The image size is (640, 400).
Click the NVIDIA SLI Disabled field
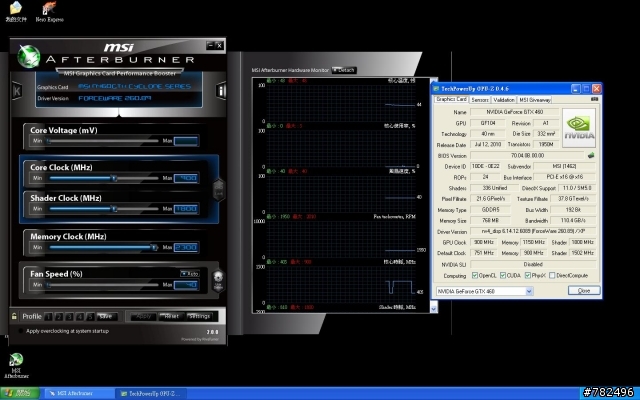(x=533, y=264)
